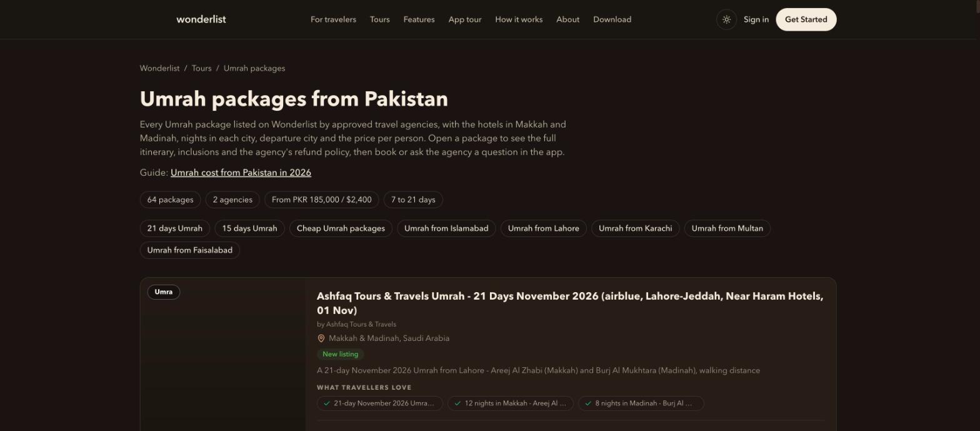Open the Tours nav item
The width and height of the screenshot is (980, 431).
380,19
